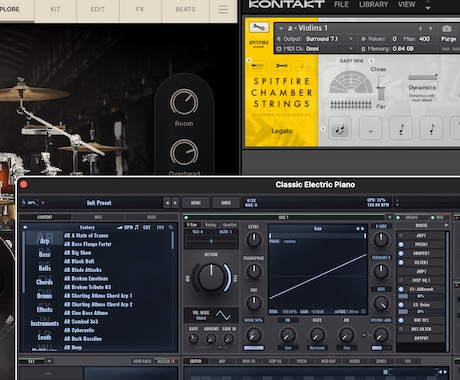The height and width of the screenshot is (380, 460).
Task: Click the sine wave vibrato shape icon
Action: 223,315
